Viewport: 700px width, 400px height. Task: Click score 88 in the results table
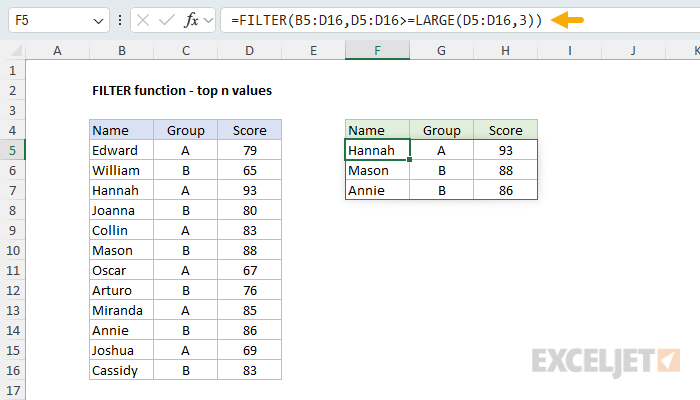(x=505, y=170)
